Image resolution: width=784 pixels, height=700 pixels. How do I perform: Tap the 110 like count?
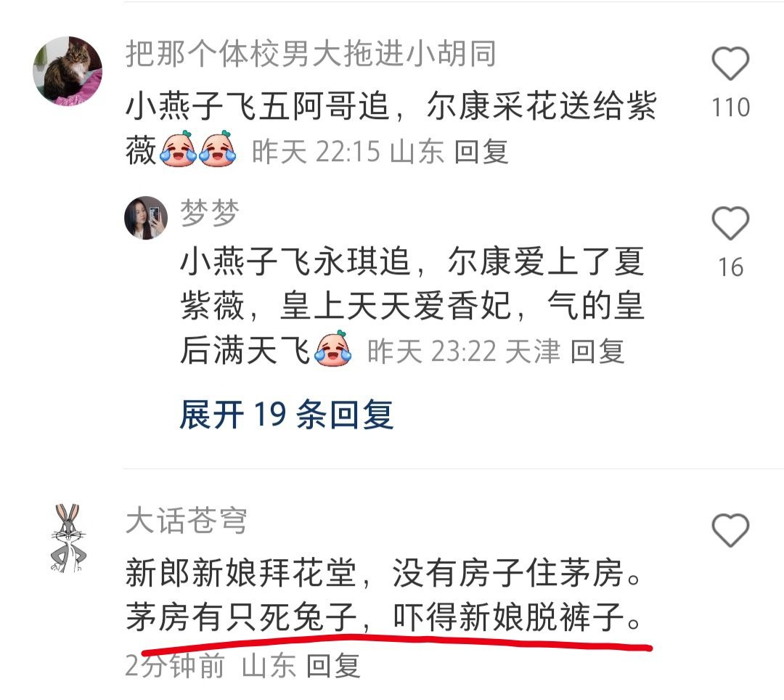pos(730,107)
